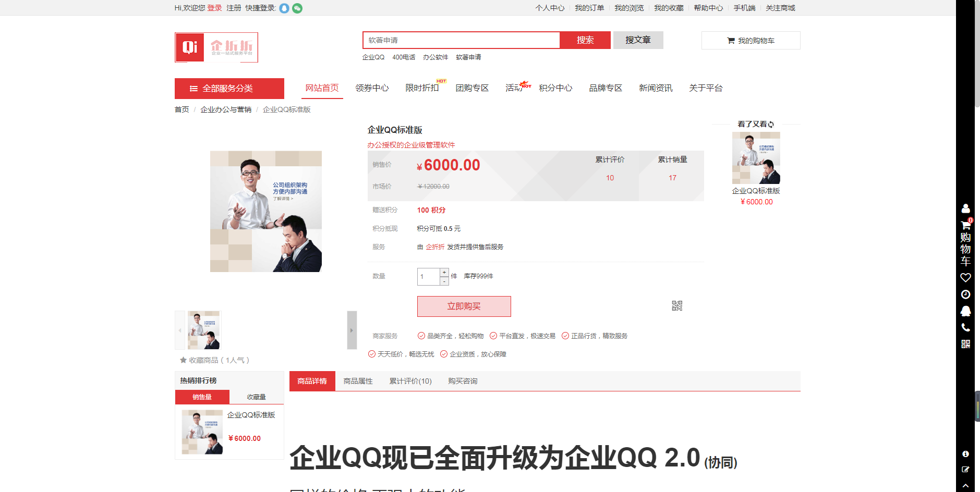The height and width of the screenshot is (492, 980).
Task: Click the 登录 link
Action: pyautogui.click(x=214, y=8)
